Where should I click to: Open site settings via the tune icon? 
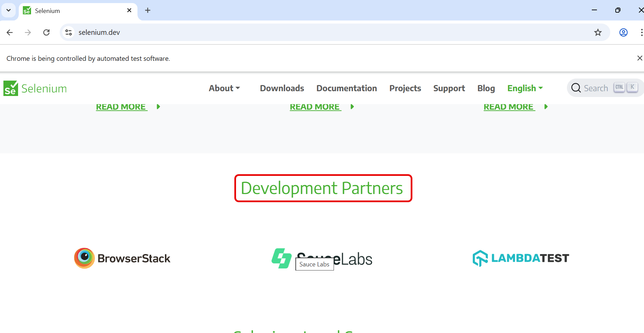pos(68,32)
